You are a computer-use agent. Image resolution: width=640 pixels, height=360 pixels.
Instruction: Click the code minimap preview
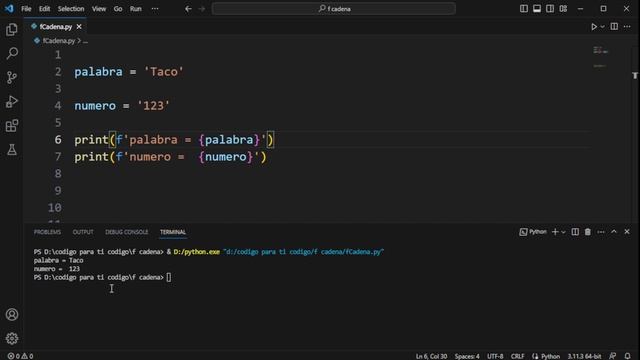[x=600, y=56]
